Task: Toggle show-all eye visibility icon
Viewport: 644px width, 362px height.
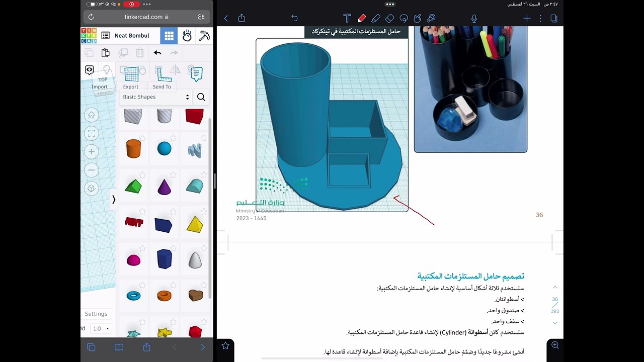Action: [90, 70]
